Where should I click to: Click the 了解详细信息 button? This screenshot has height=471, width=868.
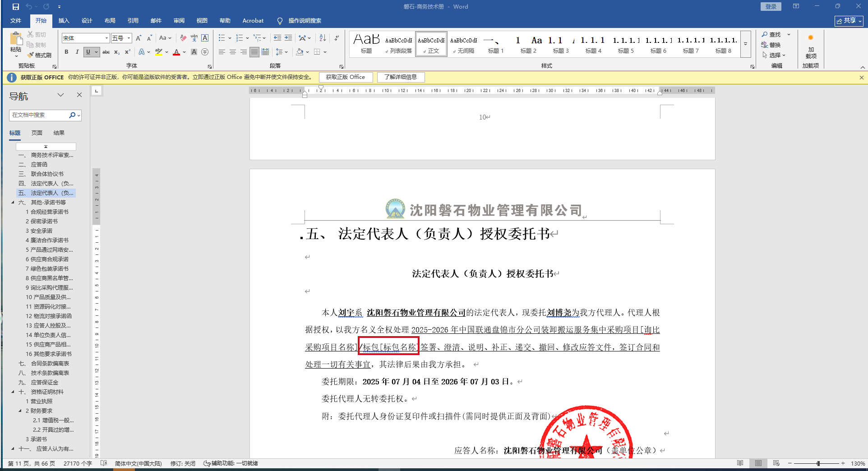coord(401,77)
